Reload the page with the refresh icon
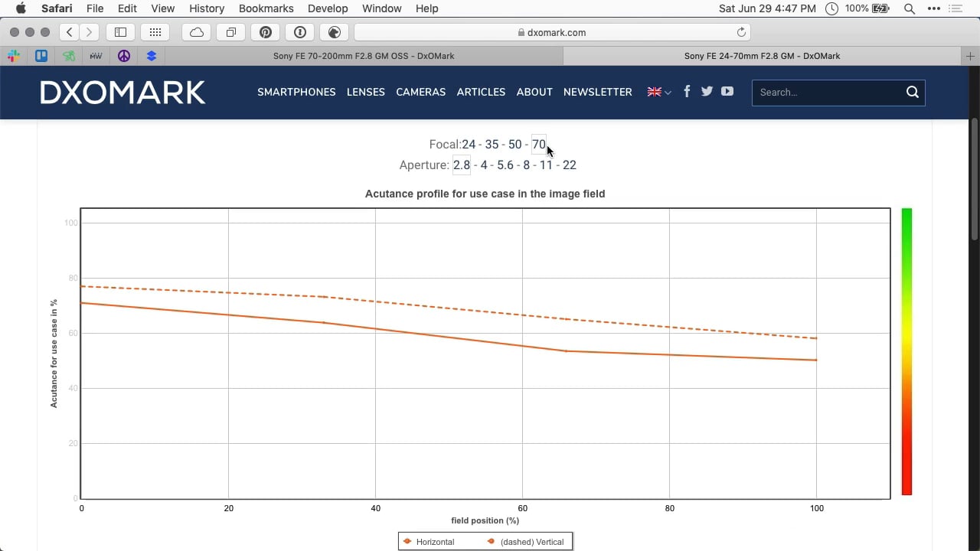Viewport: 980px width, 551px height. pos(741,32)
